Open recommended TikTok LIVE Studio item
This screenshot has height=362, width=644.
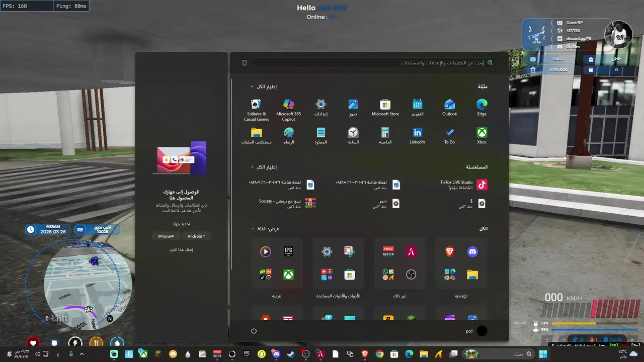pyautogui.click(x=463, y=185)
